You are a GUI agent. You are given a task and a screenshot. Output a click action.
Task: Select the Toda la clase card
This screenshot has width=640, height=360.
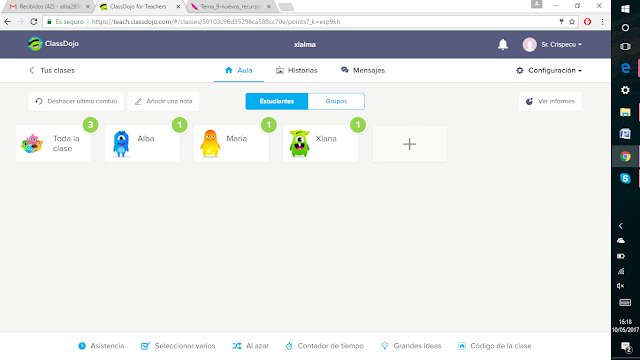click(53, 144)
